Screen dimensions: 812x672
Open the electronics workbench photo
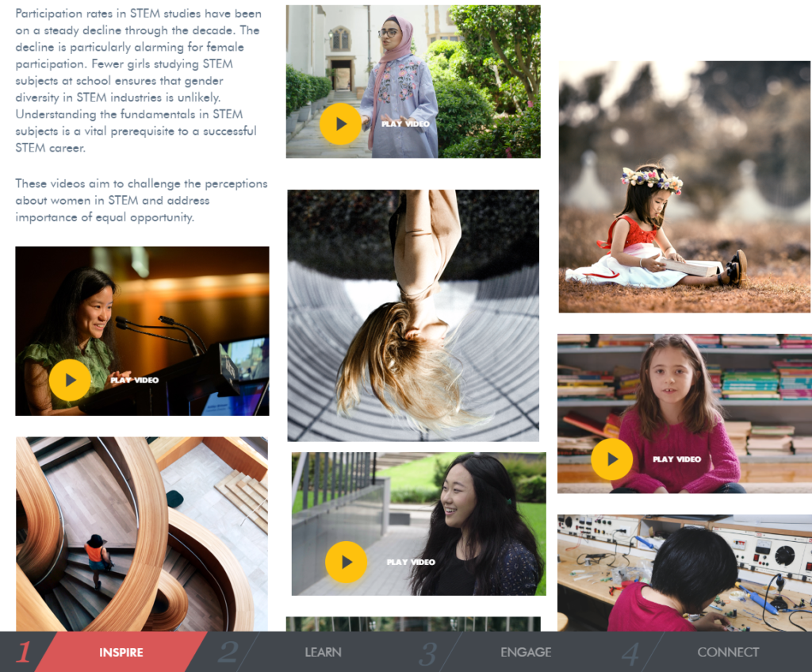coord(684,573)
